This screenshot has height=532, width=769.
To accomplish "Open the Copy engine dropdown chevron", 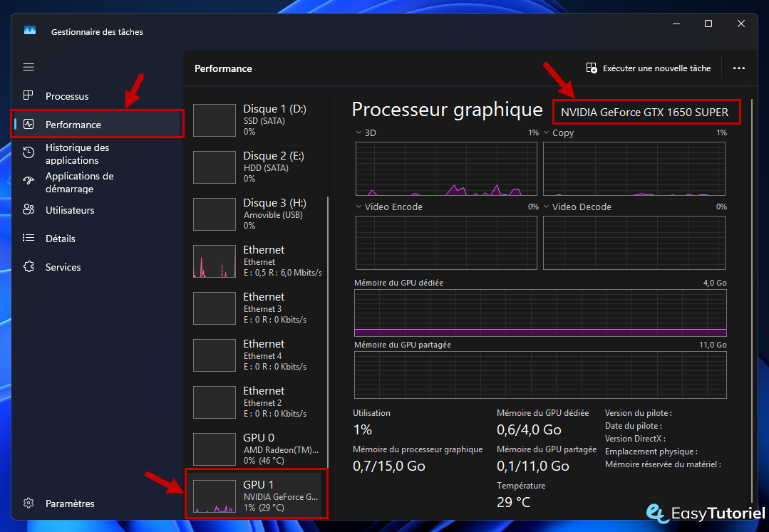I will tap(547, 132).
